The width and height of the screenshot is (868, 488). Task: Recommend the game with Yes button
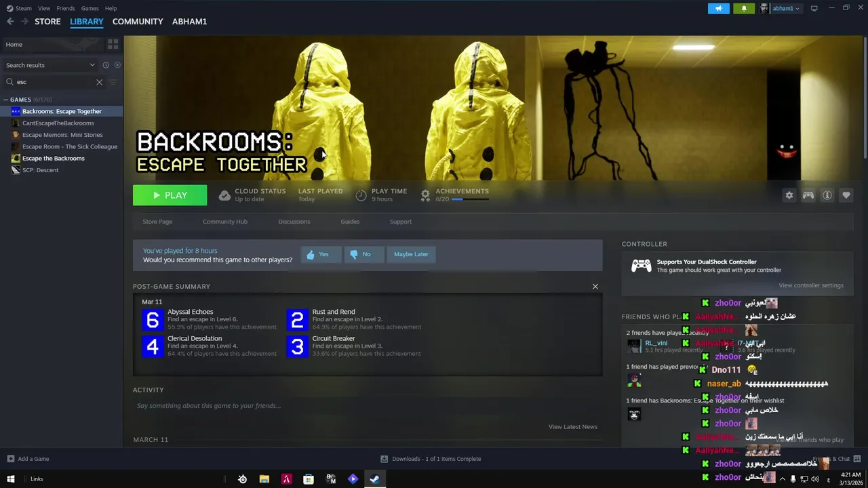[321, 254]
